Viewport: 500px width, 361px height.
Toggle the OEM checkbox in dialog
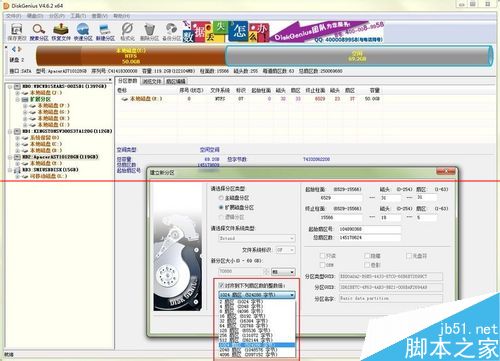(322, 265)
